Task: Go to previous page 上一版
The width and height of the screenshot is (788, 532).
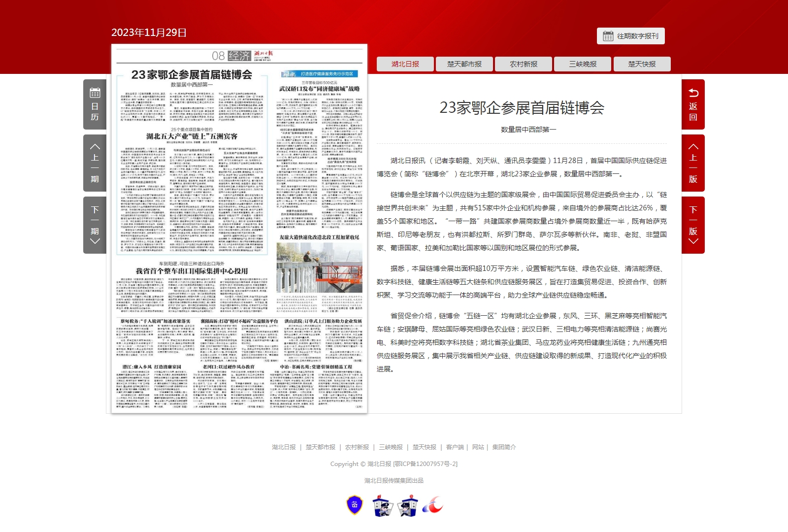Action: coord(693,163)
